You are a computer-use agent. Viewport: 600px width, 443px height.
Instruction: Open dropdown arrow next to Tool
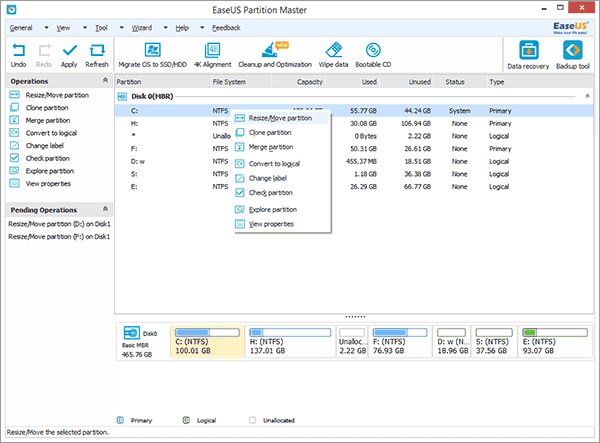tap(122, 28)
